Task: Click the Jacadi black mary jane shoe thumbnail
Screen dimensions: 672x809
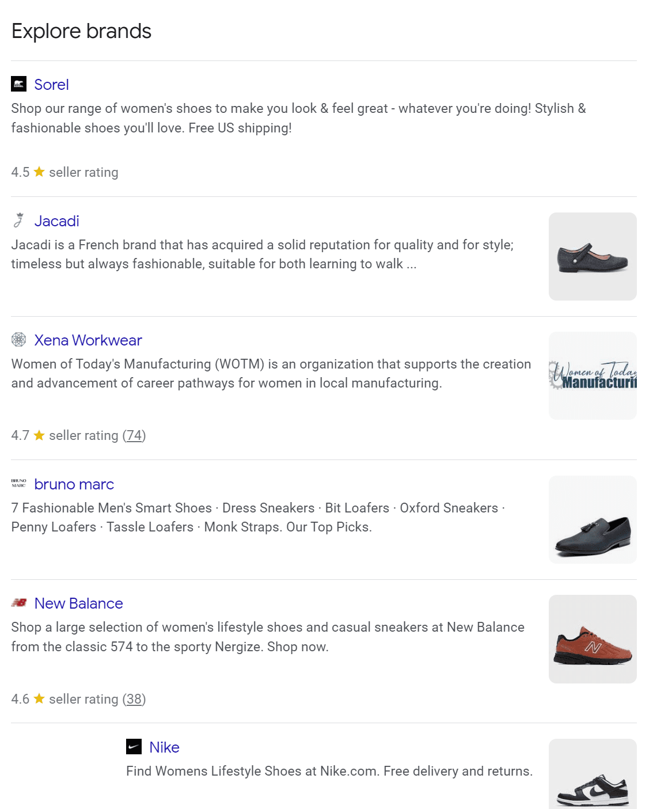Action: [593, 256]
